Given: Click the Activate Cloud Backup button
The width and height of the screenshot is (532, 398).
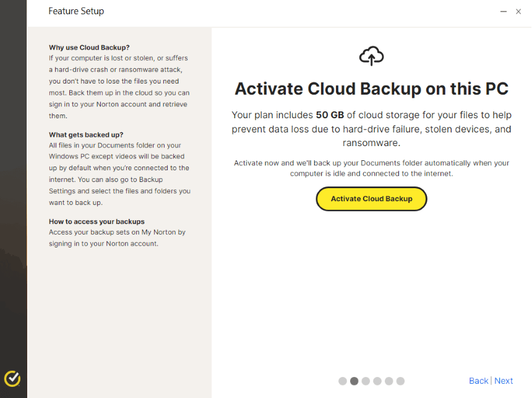Looking at the screenshot, I should 372,199.
